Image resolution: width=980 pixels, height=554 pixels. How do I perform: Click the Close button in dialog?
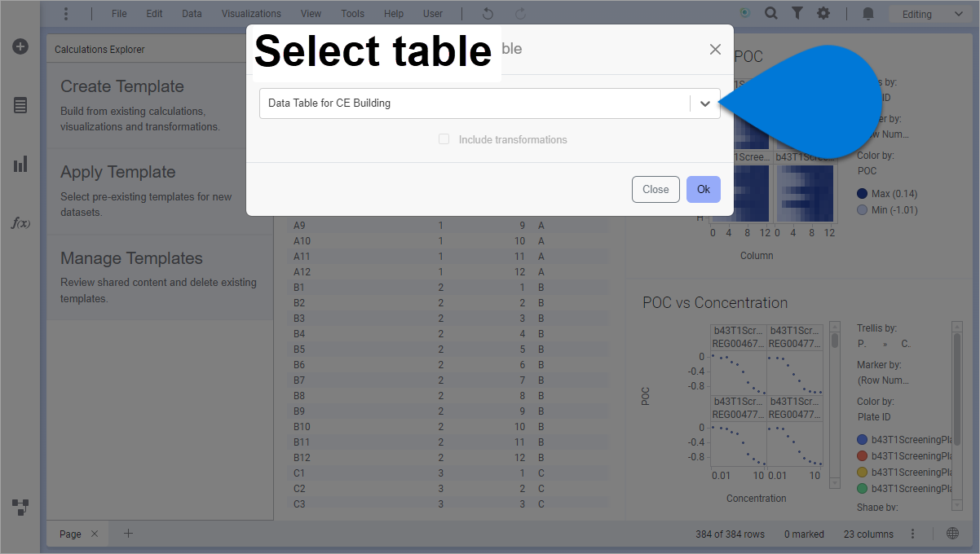pyautogui.click(x=656, y=189)
